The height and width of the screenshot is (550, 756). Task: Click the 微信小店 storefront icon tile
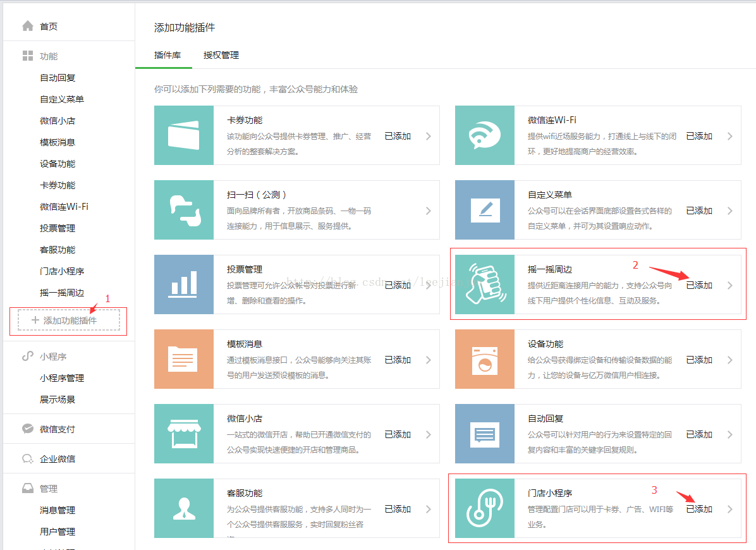tap(184, 434)
